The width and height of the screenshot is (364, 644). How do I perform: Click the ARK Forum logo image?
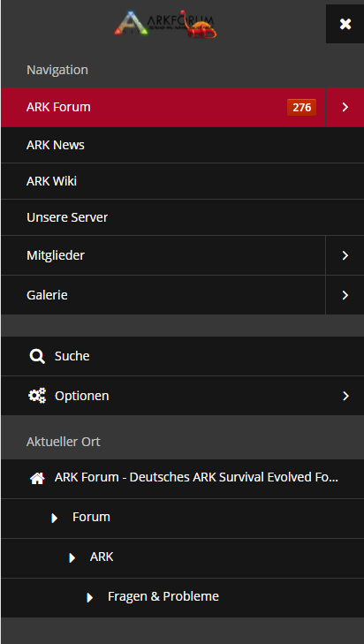(165, 25)
